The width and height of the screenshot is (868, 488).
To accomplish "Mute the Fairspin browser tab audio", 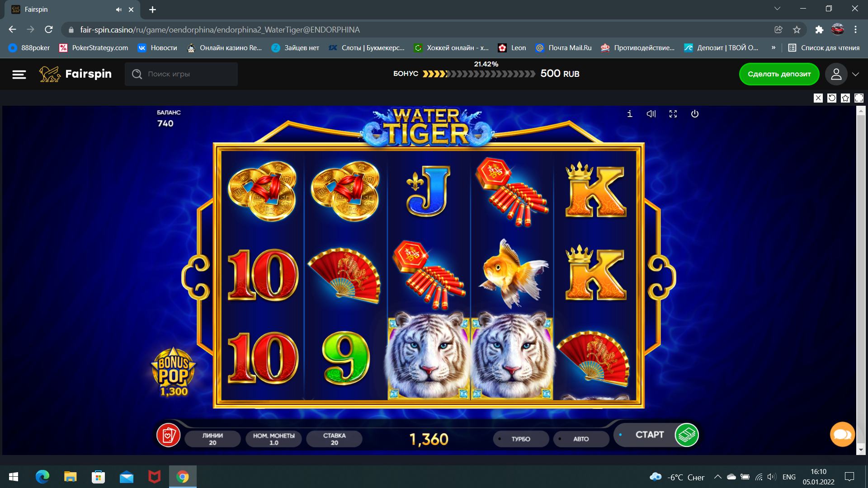I will [118, 9].
